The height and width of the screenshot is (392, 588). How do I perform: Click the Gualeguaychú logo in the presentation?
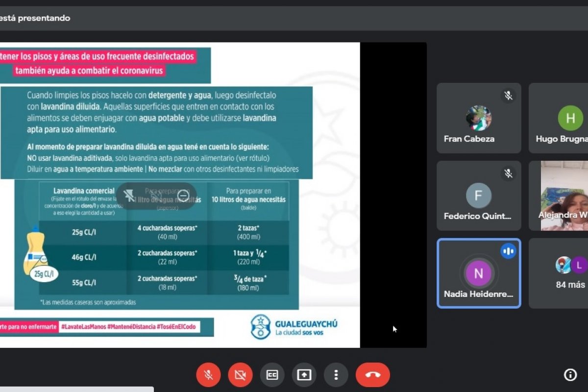coord(294,326)
